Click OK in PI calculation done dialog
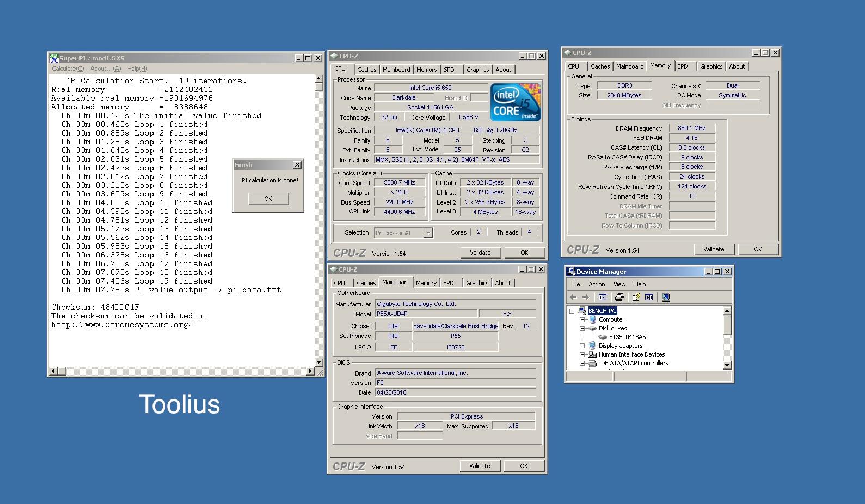Image resolution: width=865 pixels, height=504 pixels. pos(268,199)
